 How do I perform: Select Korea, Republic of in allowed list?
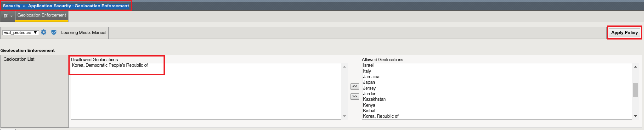pos(381,116)
